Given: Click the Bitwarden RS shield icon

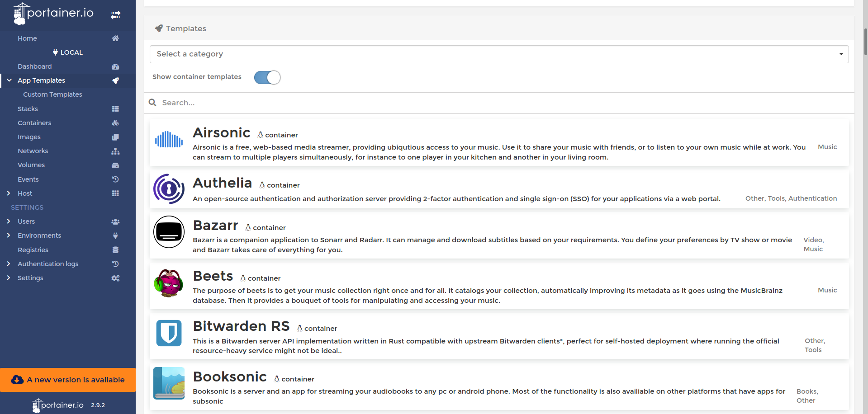Looking at the screenshot, I should coord(169,333).
